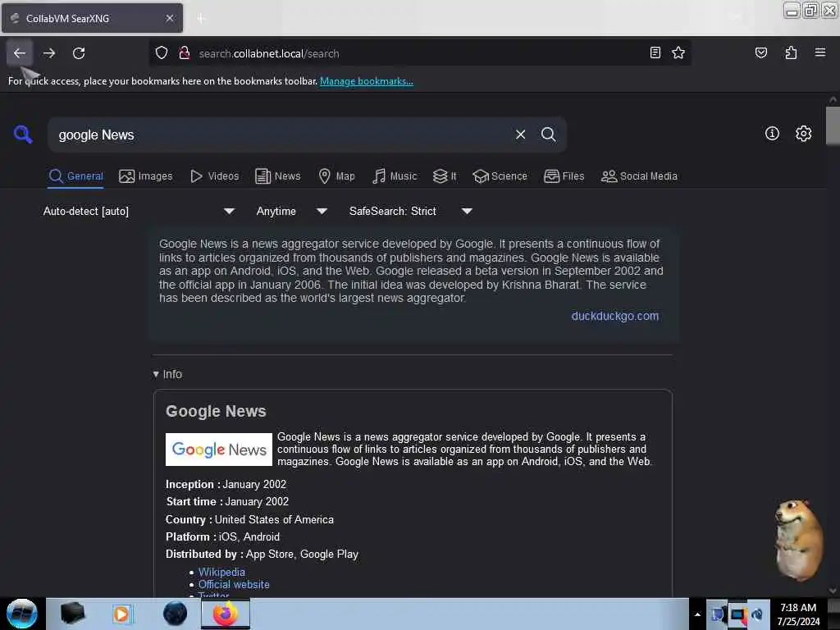Open the Official website link

pos(234,584)
